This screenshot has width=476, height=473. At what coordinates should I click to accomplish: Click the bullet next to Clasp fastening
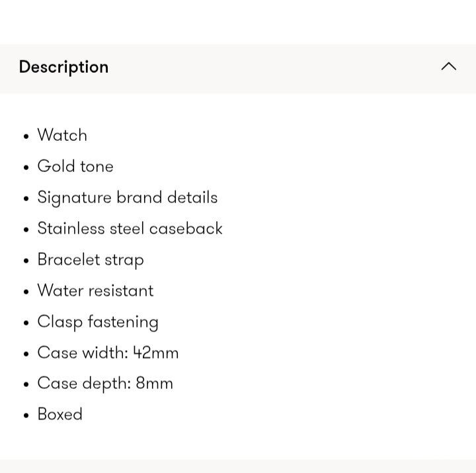point(26,322)
